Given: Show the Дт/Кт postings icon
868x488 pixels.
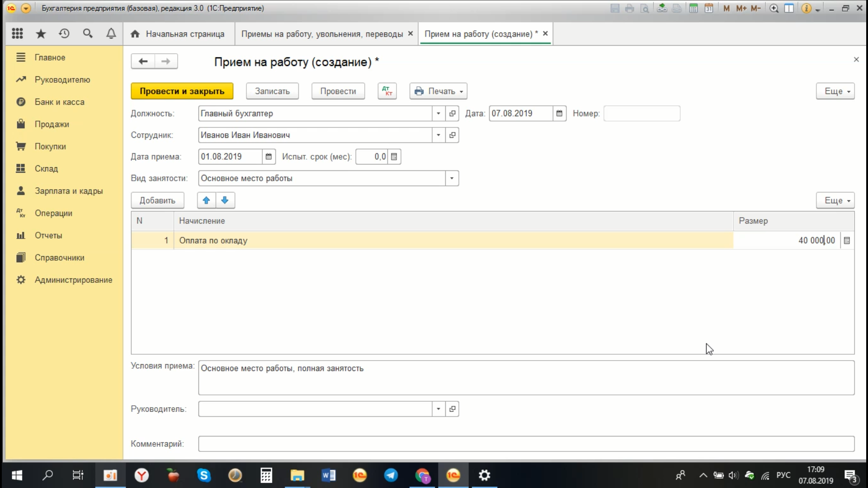Looking at the screenshot, I should (x=387, y=91).
